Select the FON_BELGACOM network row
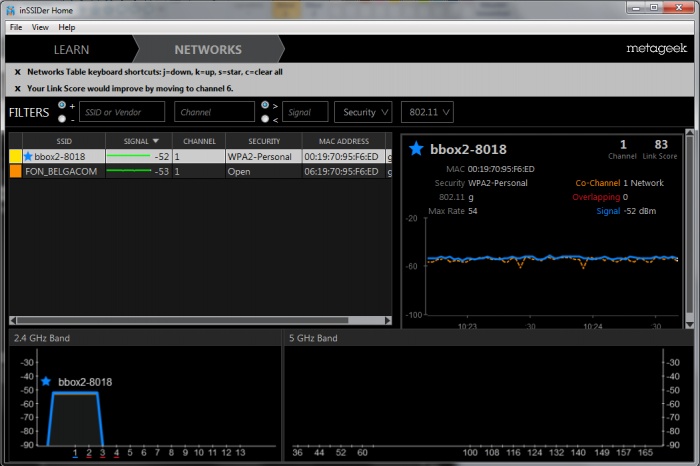Image resolution: width=700 pixels, height=466 pixels. pos(200,171)
